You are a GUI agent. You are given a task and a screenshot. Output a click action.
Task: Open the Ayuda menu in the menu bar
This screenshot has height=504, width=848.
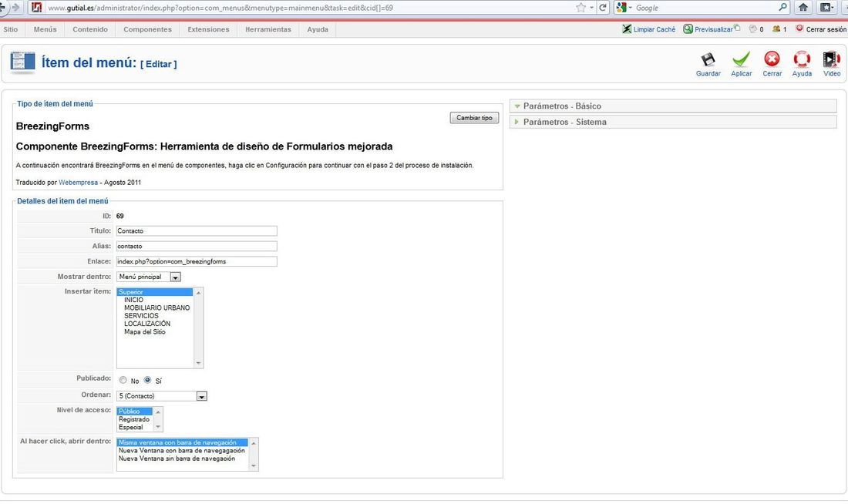[x=318, y=29]
